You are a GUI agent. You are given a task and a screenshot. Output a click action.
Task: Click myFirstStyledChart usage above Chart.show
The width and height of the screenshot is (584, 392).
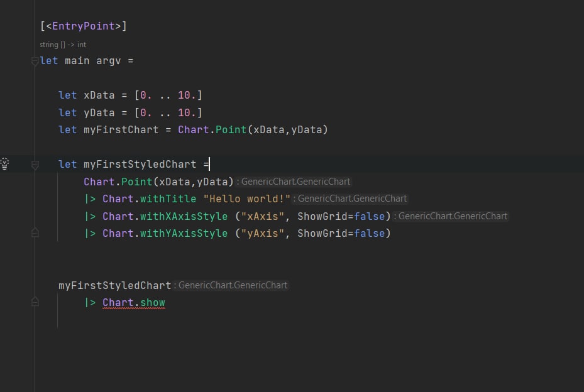click(114, 286)
